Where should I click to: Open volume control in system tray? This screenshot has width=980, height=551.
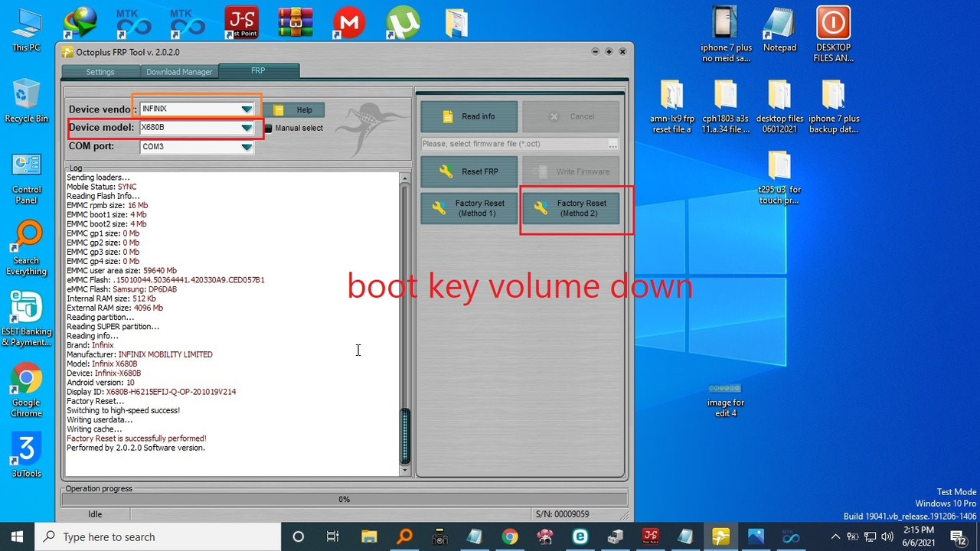click(887, 536)
